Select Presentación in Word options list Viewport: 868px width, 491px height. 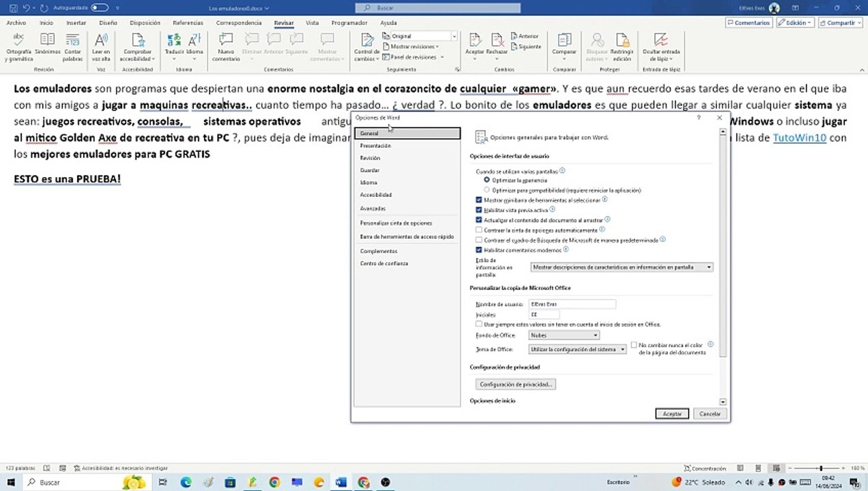[407, 146]
